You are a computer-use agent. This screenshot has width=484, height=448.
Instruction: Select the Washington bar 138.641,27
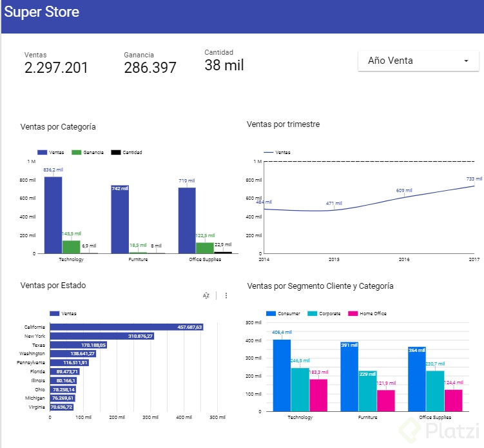73,353
